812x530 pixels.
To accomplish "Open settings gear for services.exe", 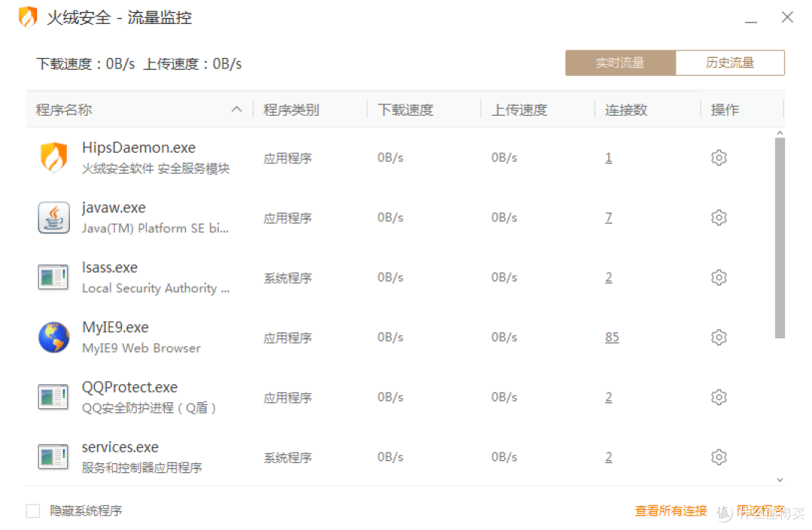I will pyautogui.click(x=719, y=457).
